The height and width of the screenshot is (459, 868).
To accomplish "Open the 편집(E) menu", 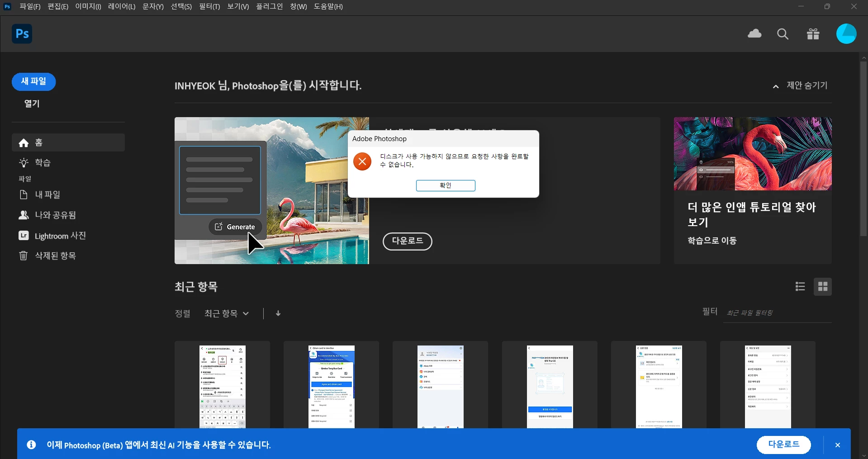I will point(58,6).
